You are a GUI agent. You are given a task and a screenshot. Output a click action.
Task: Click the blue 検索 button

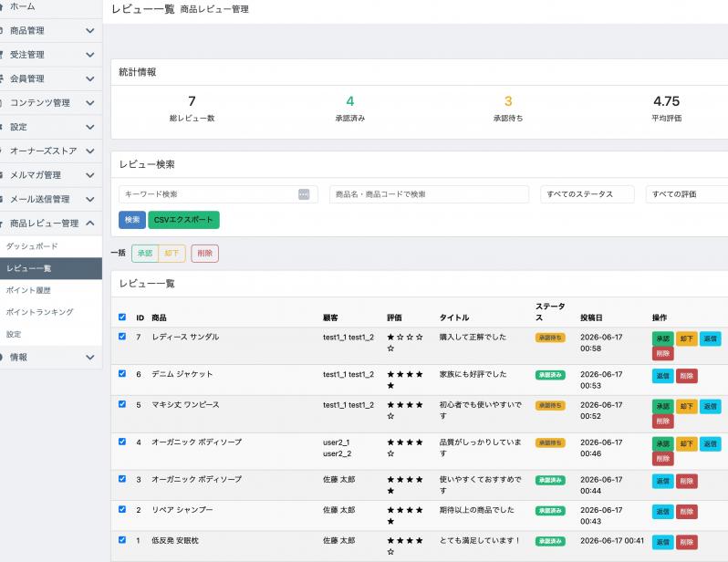tap(132, 220)
